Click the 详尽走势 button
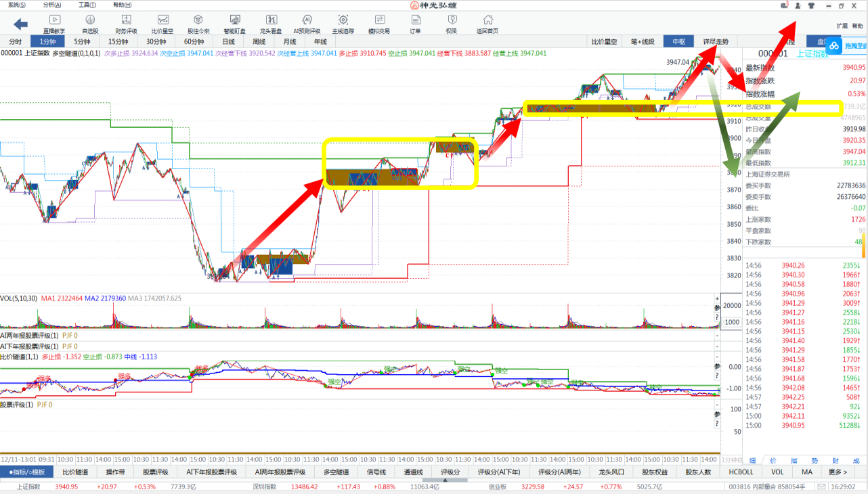This screenshot has width=868, height=494. tap(716, 41)
